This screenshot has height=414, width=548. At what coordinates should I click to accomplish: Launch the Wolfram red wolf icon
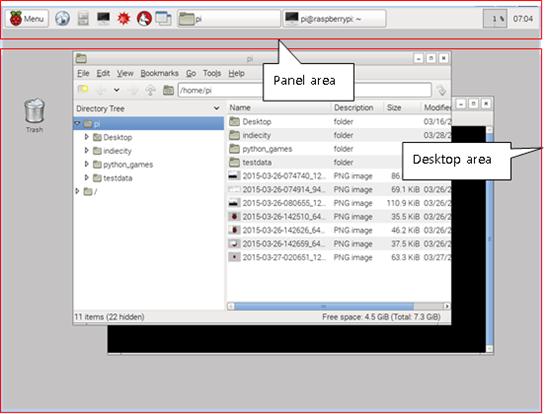pos(144,19)
